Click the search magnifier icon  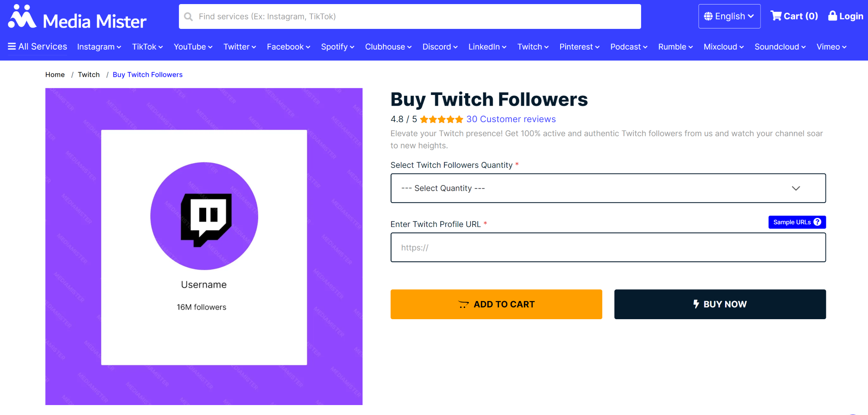(x=189, y=17)
